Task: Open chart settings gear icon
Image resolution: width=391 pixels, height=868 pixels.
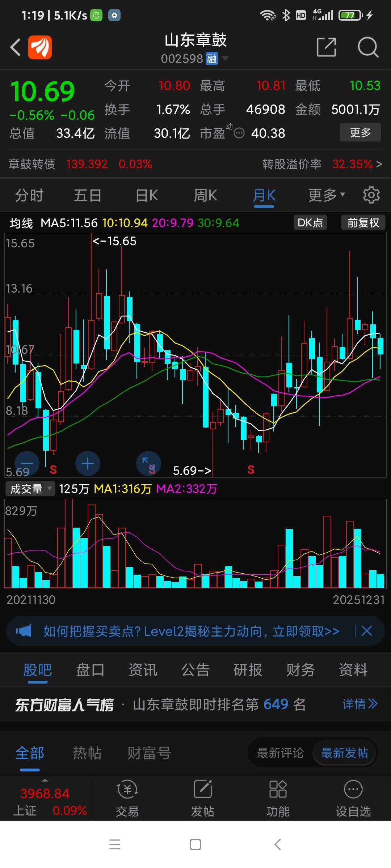Action: [x=371, y=195]
